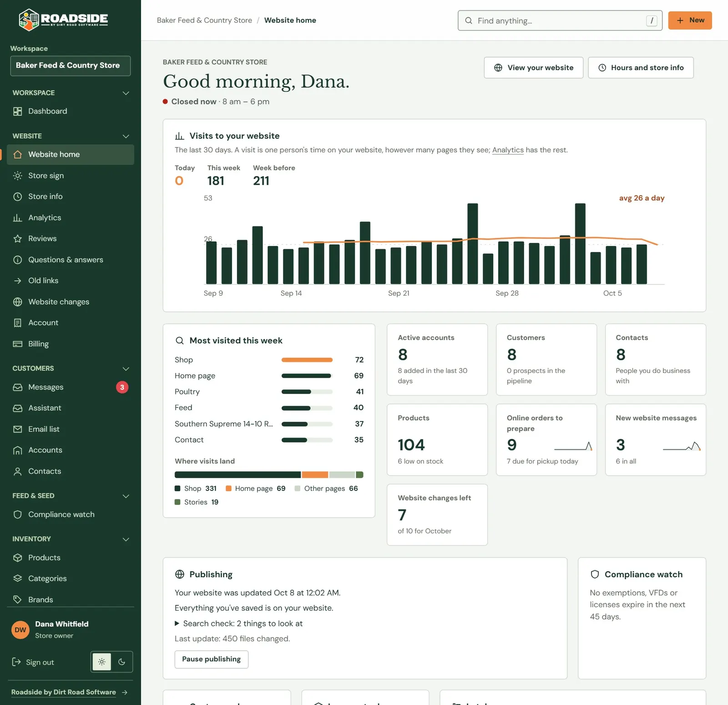
Task: Switch to light theme with the sun toggle
Action: (102, 662)
